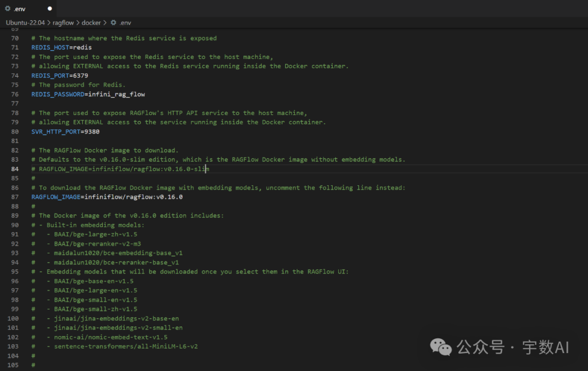Click RAGFLOW_IMAGE variable on line 87
588x371 pixels.
click(56, 197)
